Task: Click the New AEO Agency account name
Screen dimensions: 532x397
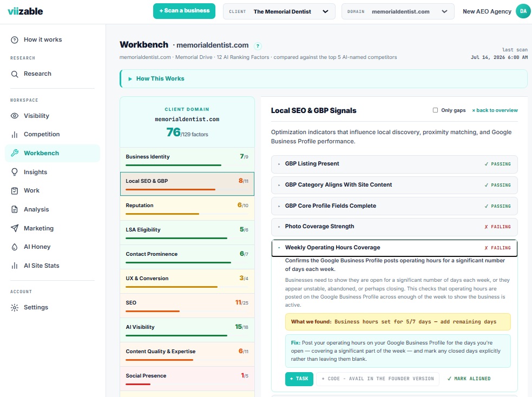Action: (x=487, y=11)
